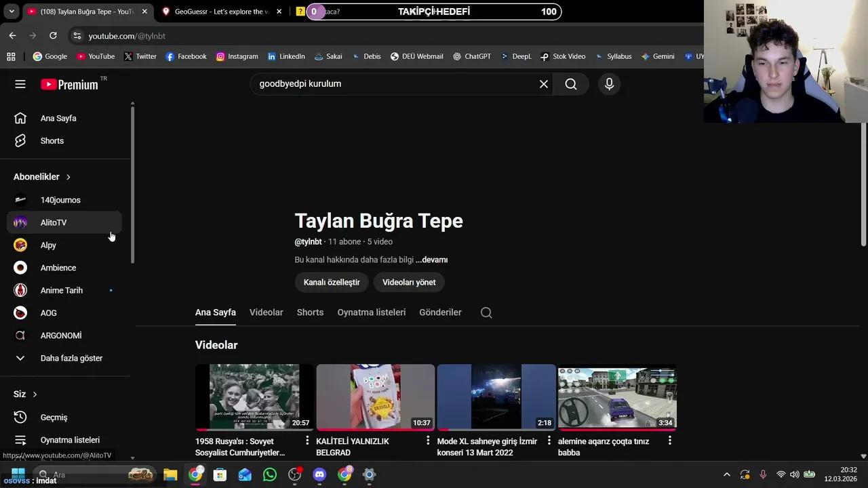Open Discord from the taskbar

point(319,474)
